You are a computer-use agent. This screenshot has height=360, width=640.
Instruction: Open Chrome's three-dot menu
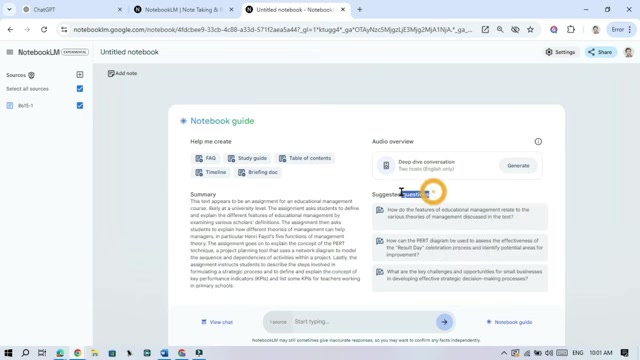pyautogui.click(x=629, y=29)
